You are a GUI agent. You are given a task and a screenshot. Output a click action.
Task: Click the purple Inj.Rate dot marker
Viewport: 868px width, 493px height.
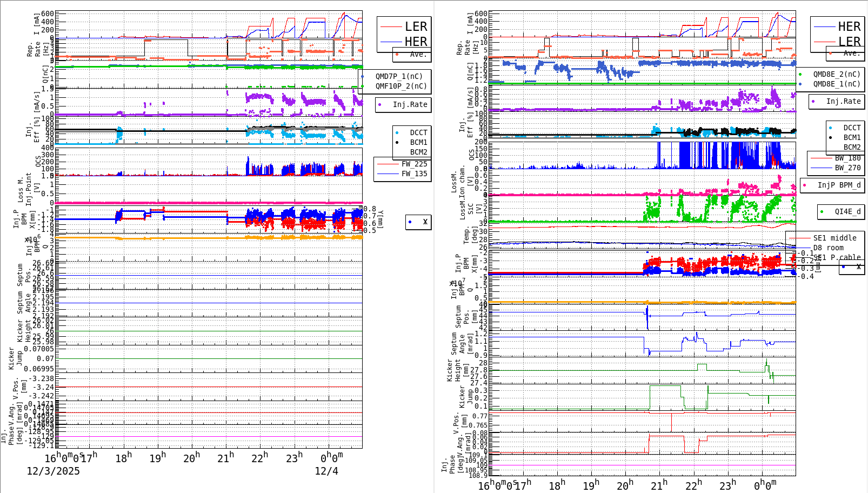380,105
